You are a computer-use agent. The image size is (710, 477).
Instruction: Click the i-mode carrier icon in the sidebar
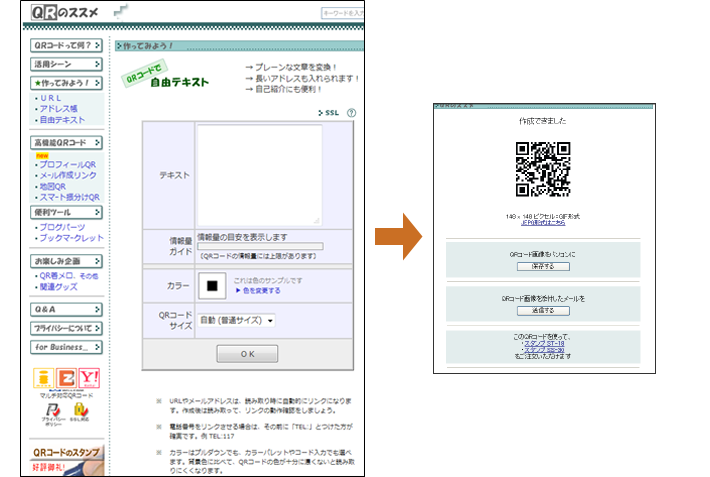(43, 378)
